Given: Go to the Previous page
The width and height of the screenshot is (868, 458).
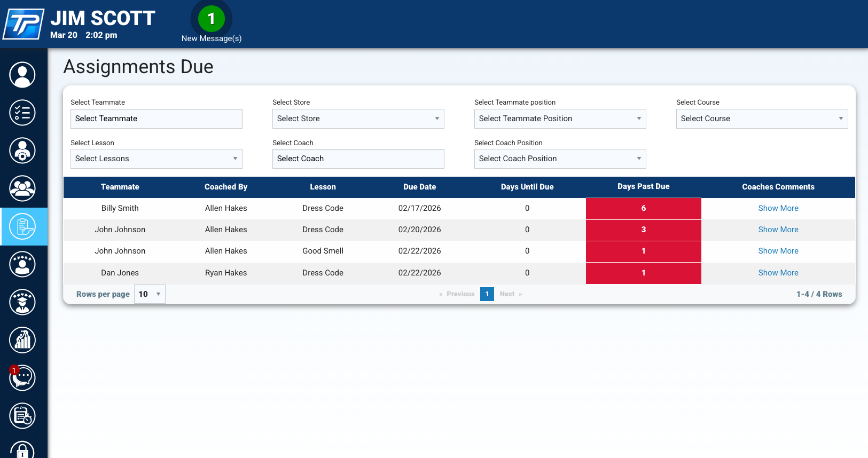Looking at the screenshot, I should tap(457, 294).
